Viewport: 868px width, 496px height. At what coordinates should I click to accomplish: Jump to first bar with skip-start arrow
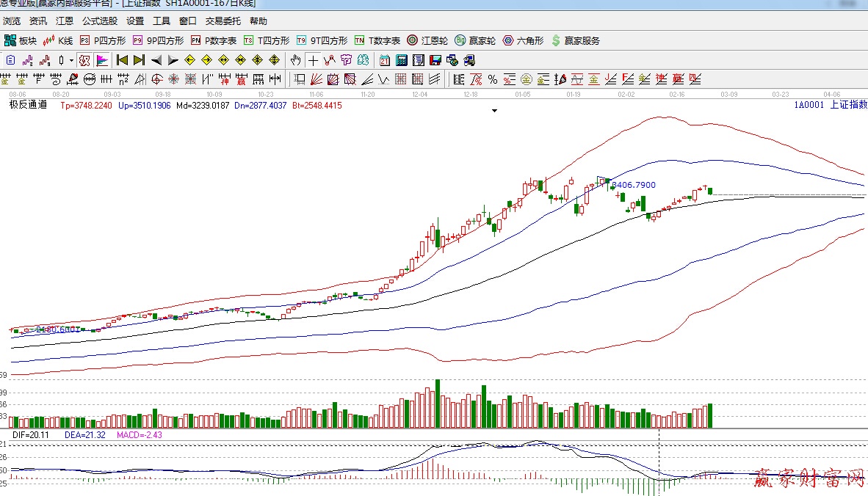tap(122, 60)
